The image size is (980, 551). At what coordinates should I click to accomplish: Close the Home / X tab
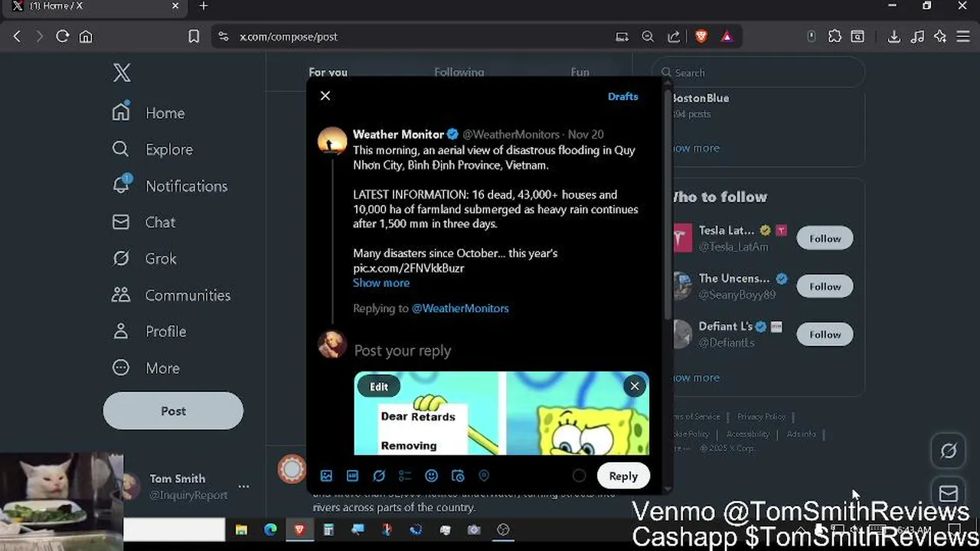click(x=175, y=6)
